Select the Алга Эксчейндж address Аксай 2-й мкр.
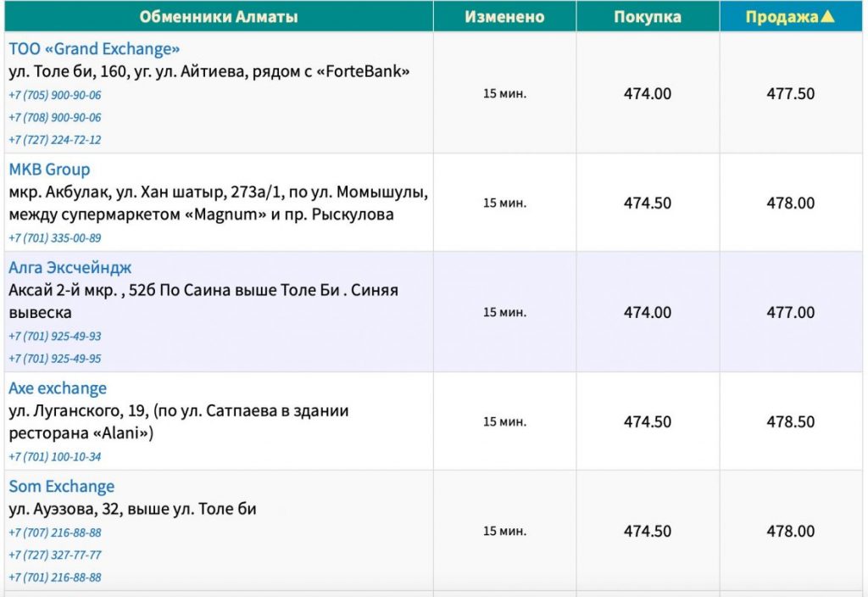 [x=203, y=301]
